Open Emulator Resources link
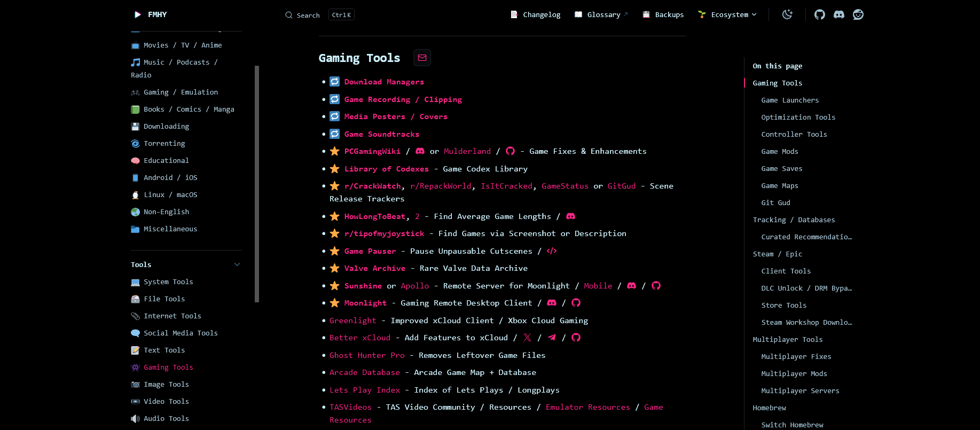 click(x=588, y=407)
